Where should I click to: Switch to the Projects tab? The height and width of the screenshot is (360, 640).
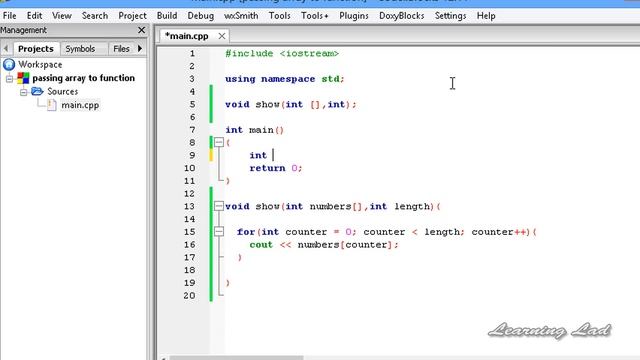[x=36, y=49]
